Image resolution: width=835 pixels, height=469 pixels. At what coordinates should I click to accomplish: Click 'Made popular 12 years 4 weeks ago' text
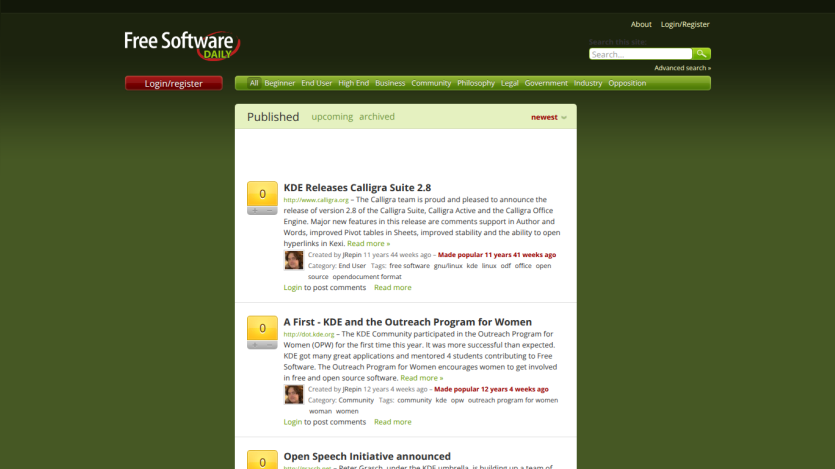(491, 389)
